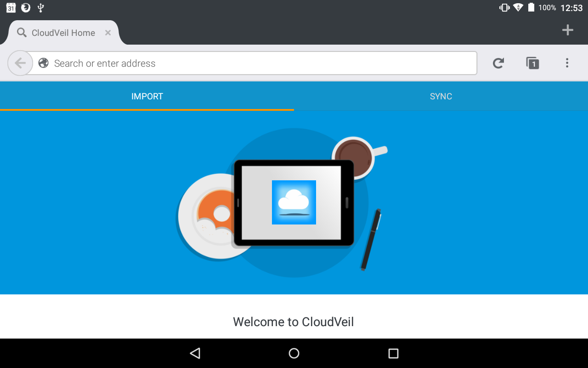Screen dimensions: 588x368
Task: Open the tabs counter showing 1
Action: coord(532,63)
